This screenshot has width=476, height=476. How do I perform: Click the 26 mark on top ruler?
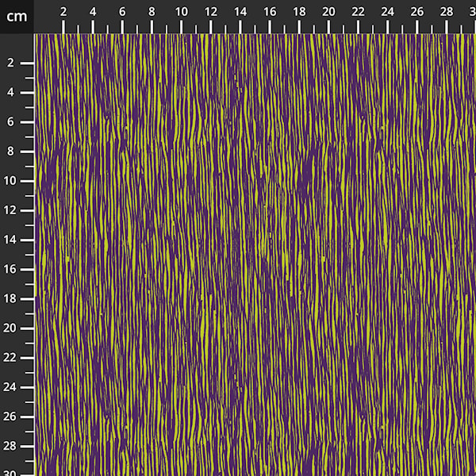tap(416, 12)
